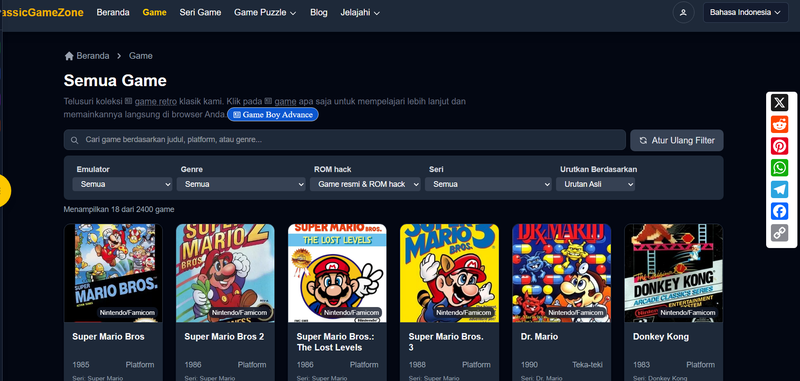The width and height of the screenshot is (800, 381).
Task: Share this page on Pinterest
Action: tap(779, 146)
